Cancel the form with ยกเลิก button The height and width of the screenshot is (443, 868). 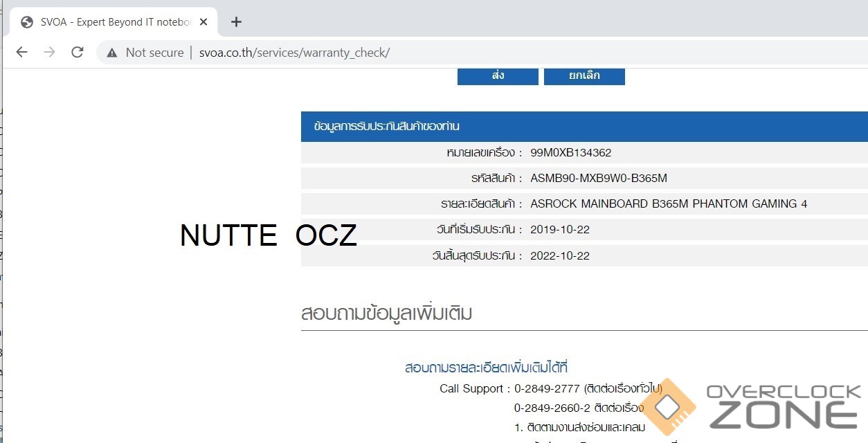(584, 75)
